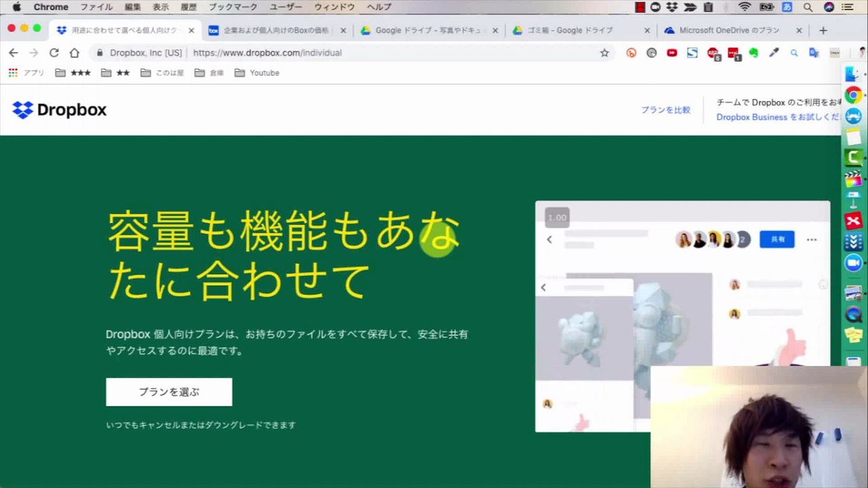Open XMind red X app in dock
Screen dimensions: 868x488
pos(853,220)
